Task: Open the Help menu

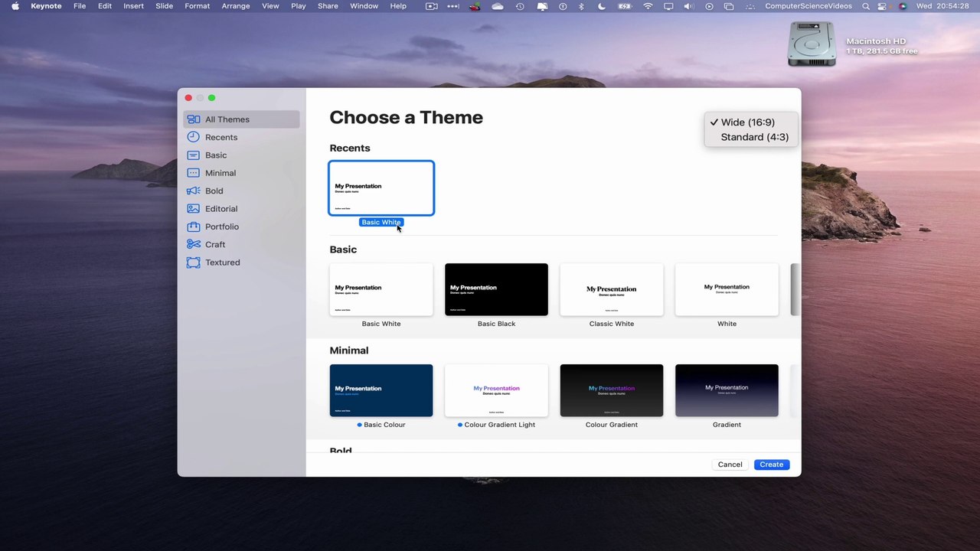Action: coord(398,6)
